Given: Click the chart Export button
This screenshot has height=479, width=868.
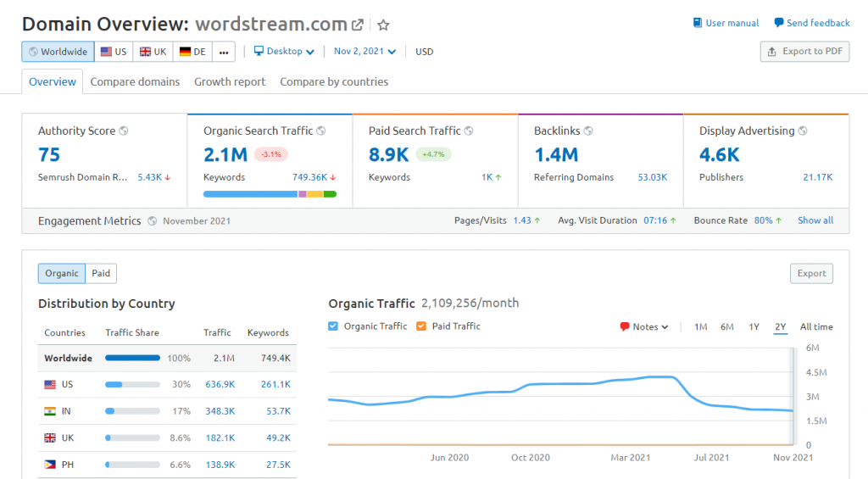Looking at the screenshot, I should (x=811, y=273).
